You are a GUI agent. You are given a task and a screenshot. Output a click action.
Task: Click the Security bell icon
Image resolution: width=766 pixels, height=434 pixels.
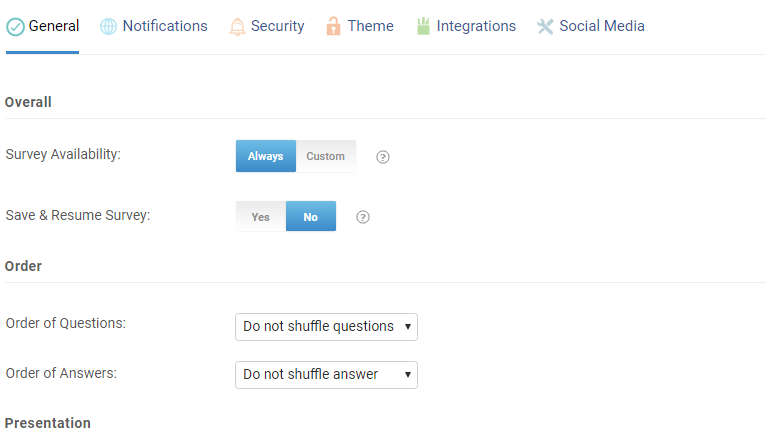click(x=237, y=27)
